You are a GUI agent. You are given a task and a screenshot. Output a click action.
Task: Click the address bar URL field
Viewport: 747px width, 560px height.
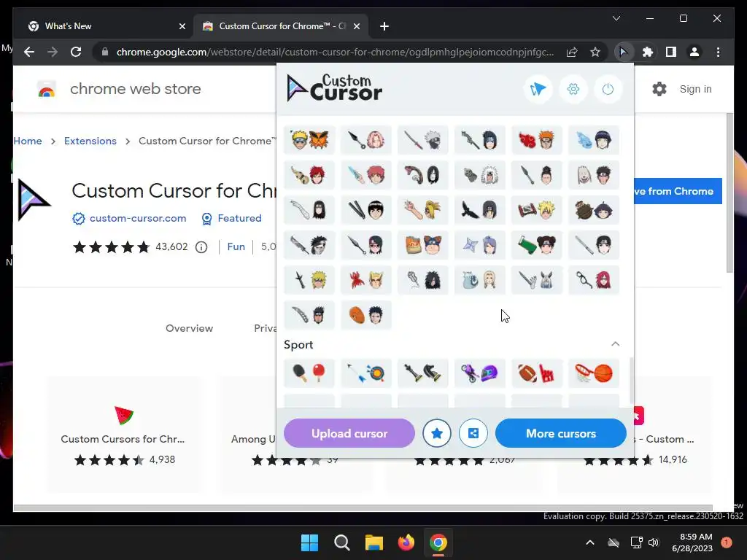(335, 52)
